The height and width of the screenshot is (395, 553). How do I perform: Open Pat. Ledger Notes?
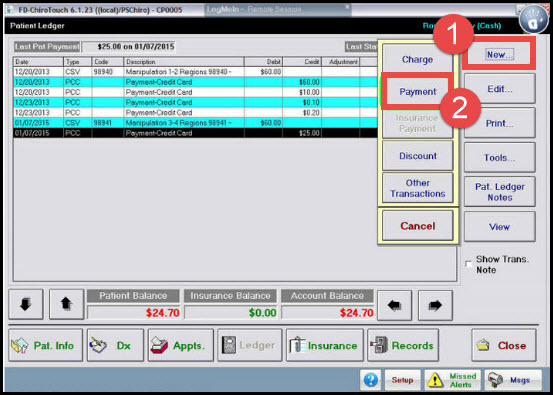(x=499, y=192)
